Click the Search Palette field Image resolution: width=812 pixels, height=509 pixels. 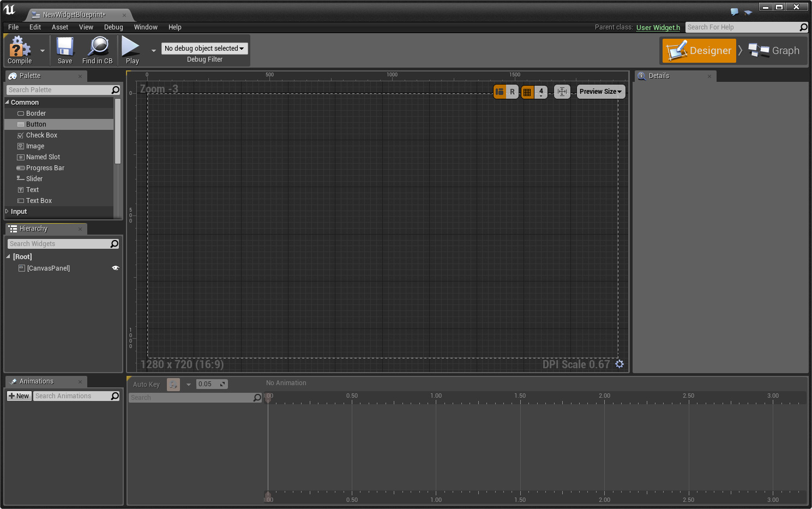[59, 90]
